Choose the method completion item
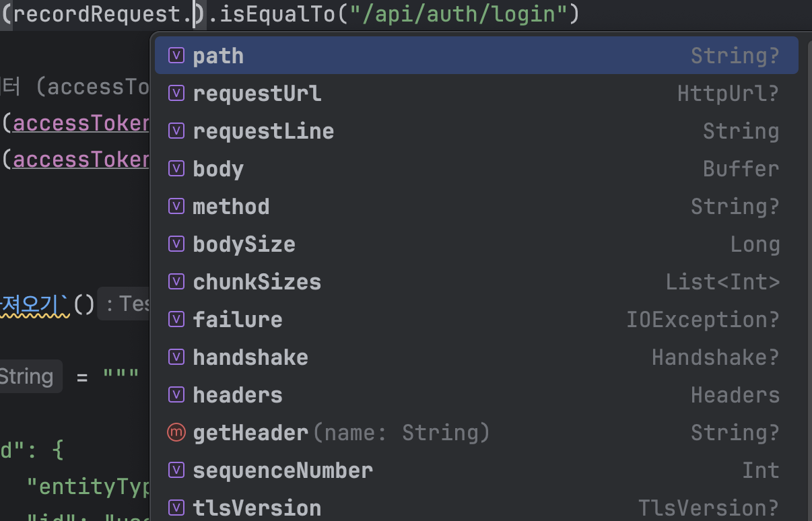Viewport: 812px width, 521px height. [x=231, y=206]
